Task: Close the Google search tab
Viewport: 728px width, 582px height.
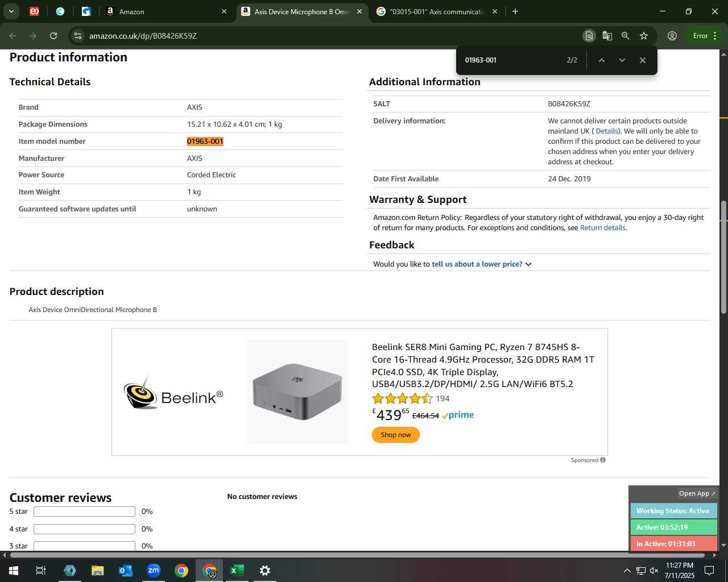Action: (x=495, y=11)
